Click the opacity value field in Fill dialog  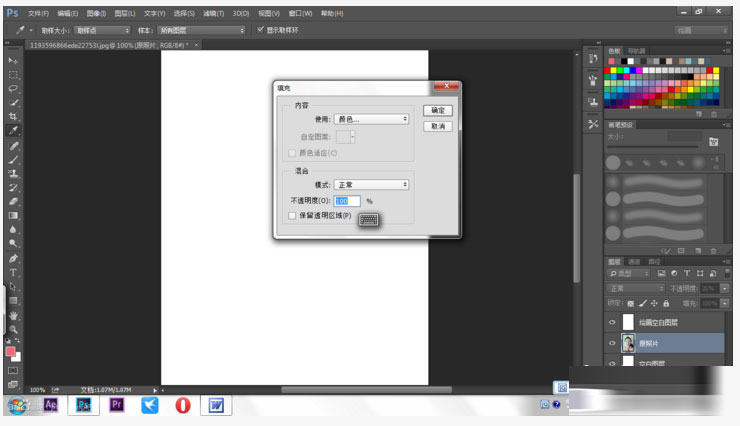(x=347, y=201)
